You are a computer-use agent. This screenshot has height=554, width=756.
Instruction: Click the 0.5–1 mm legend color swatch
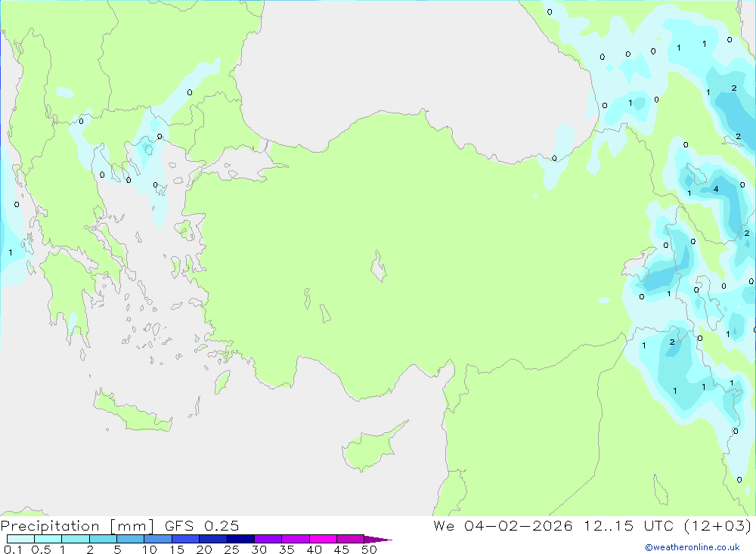coord(48,539)
